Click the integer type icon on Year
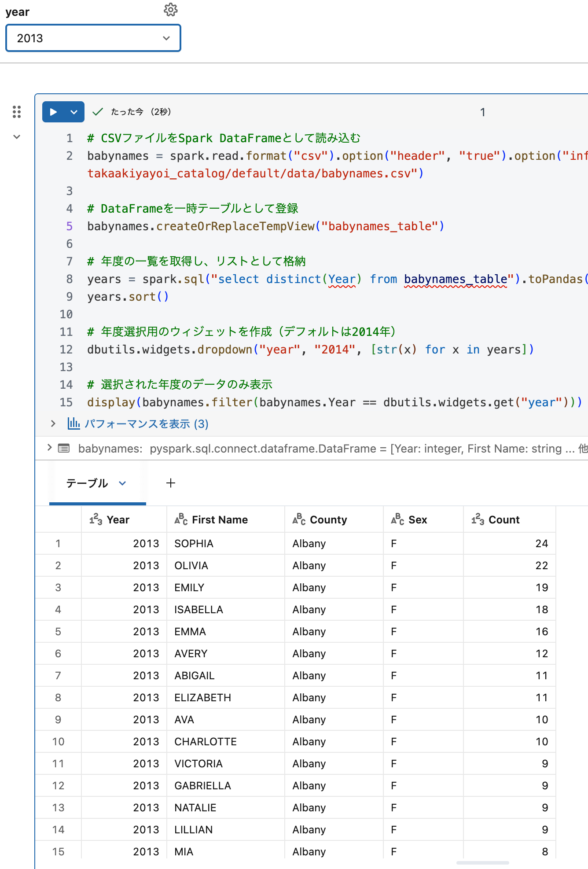The width and height of the screenshot is (588, 869). 96,519
